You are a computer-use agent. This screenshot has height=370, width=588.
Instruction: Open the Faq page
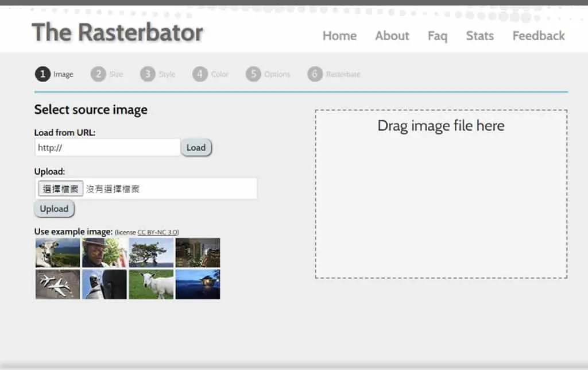pyautogui.click(x=438, y=36)
